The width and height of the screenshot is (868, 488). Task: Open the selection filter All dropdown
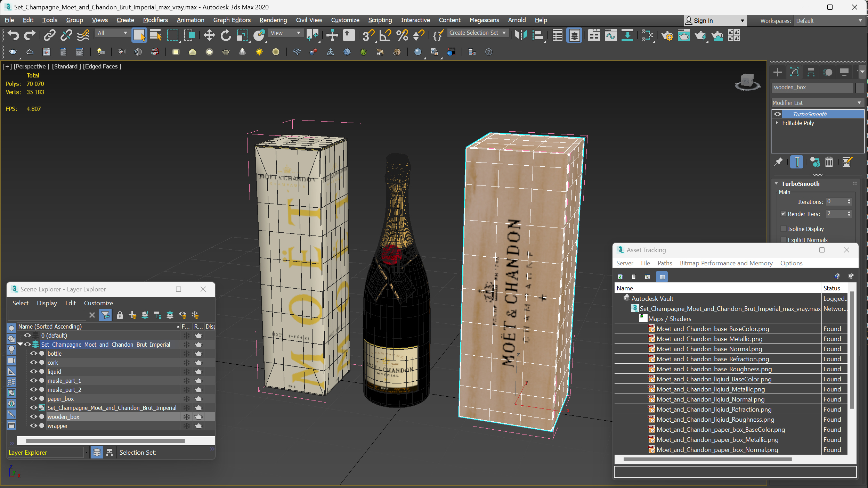pos(113,33)
